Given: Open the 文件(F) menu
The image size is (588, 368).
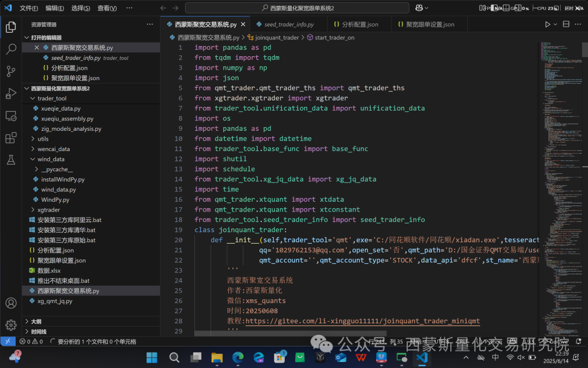Looking at the screenshot, I should [x=29, y=8].
